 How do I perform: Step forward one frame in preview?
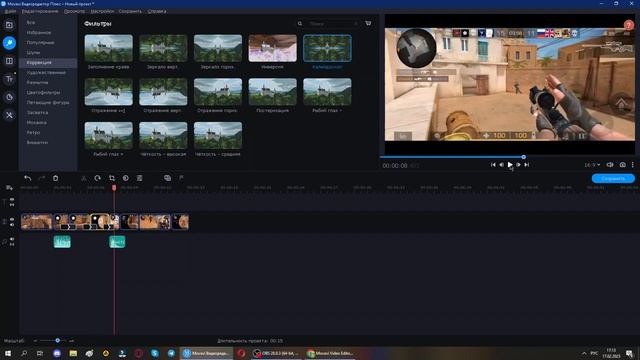click(x=518, y=165)
